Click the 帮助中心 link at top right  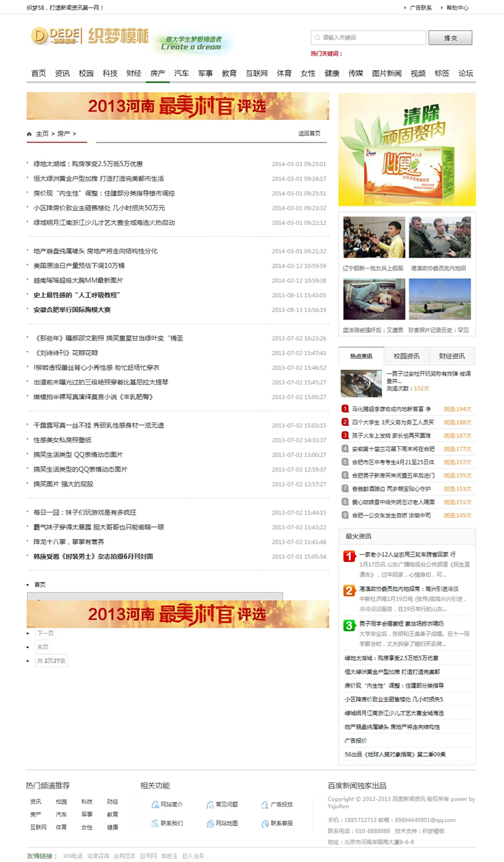tap(457, 8)
